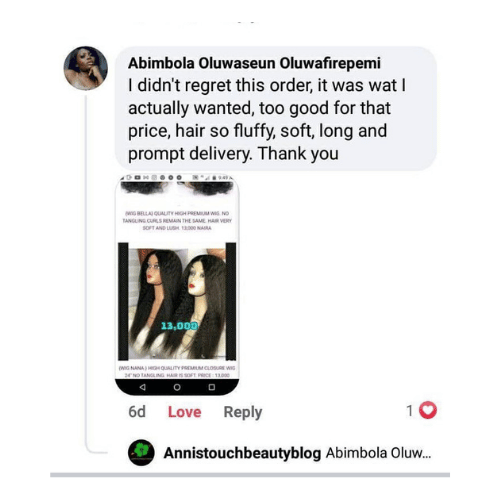Open Annistouchbeautyblog's green logo avatar
Viewport: 500px width, 500px height.
click(x=141, y=452)
